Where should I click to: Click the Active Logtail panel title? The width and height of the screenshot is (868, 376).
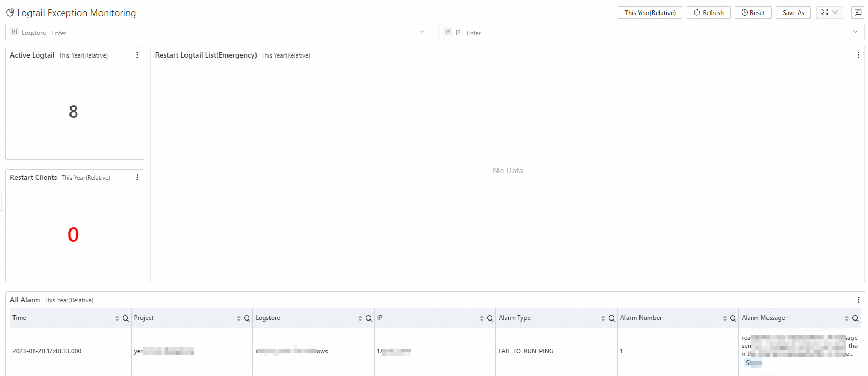pos(32,55)
